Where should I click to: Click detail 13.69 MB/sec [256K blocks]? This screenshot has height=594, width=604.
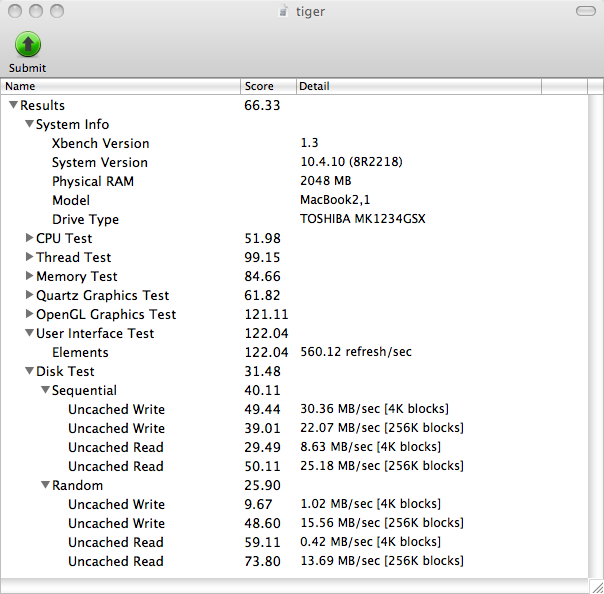pos(382,561)
